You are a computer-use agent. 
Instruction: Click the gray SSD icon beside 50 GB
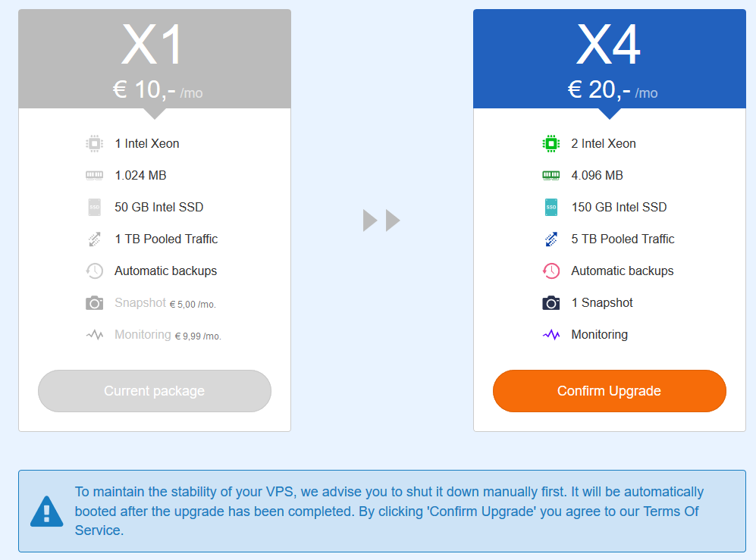coord(95,207)
